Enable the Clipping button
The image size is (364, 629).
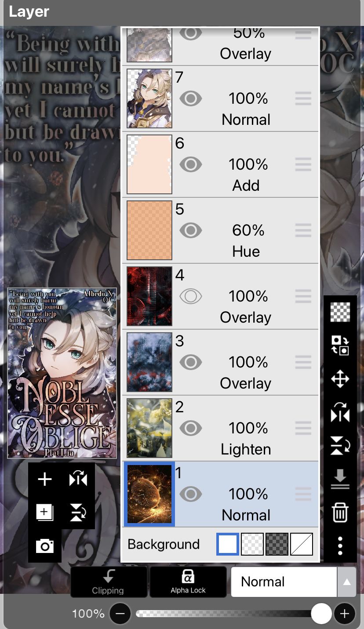coord(109,582)
